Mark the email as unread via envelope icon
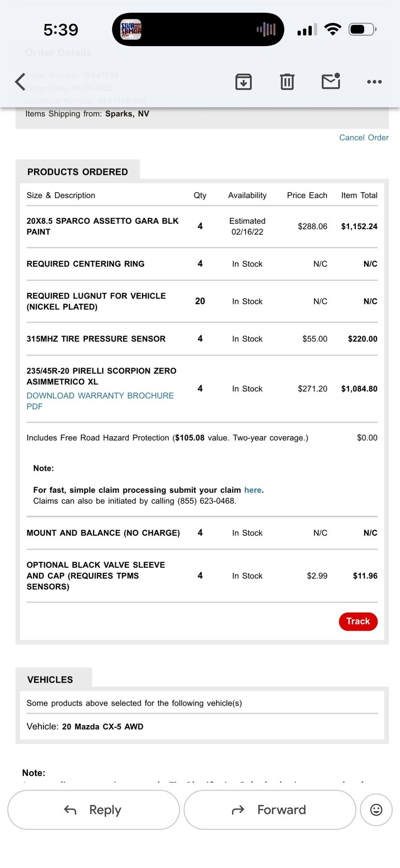Viewport: 400px width, 868px height. [331, 81]
